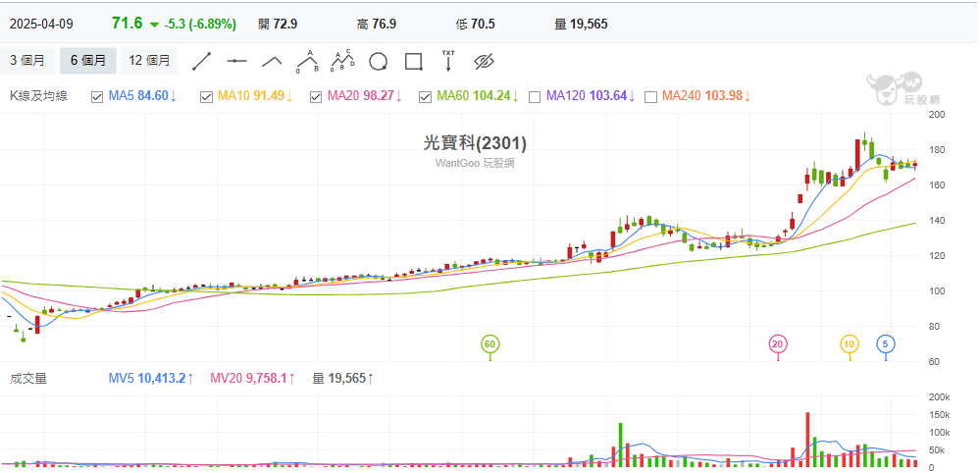Enable the MA120 moving average checkbox
Image resolution: width=980 pixels, height=473 pixels.
535,96
